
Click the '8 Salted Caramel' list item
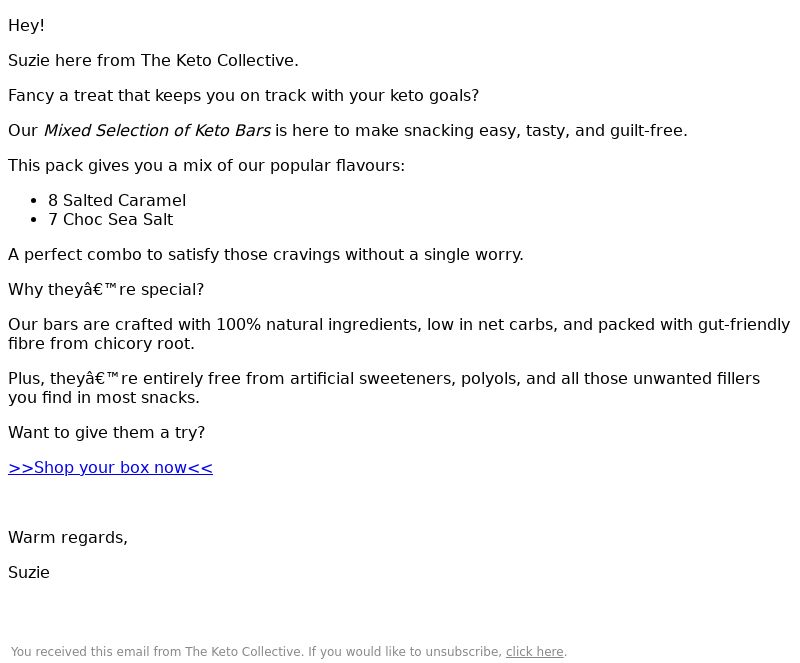click(x=117, y=200)
